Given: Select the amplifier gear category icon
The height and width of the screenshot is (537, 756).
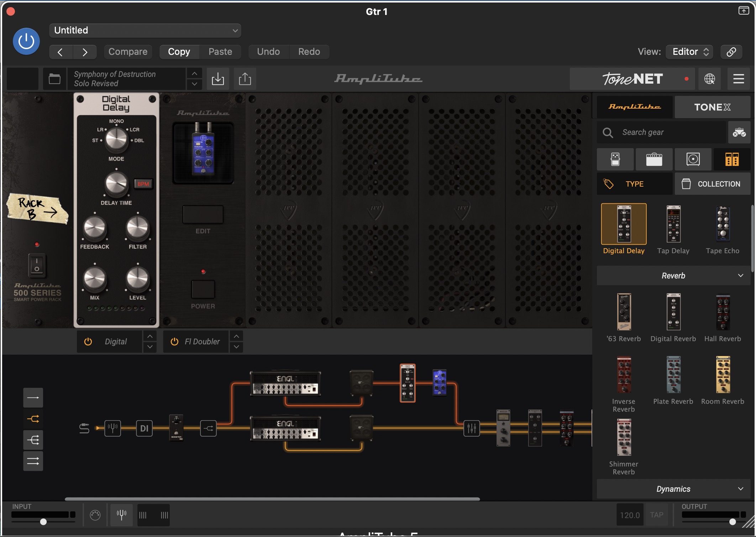Looking at the screenshot, I should tap(654, 159).
